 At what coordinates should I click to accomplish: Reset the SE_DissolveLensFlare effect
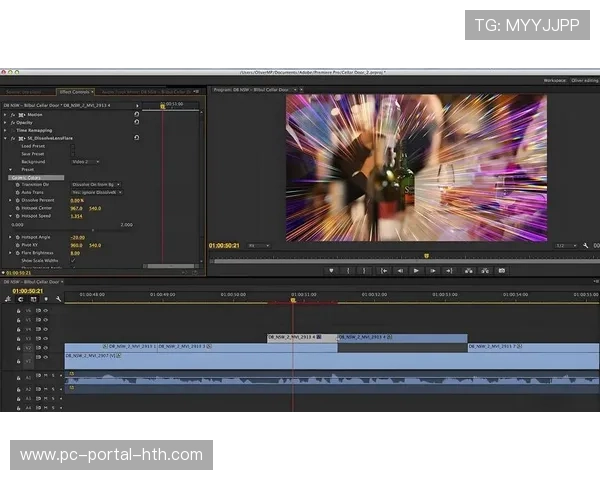[x=136, y=138]
